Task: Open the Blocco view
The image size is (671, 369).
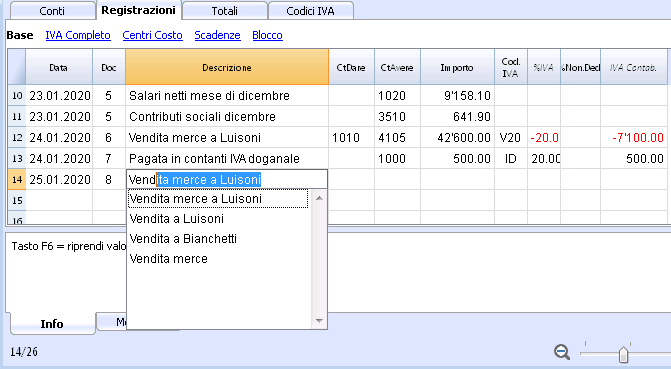Action: (267, 35)
